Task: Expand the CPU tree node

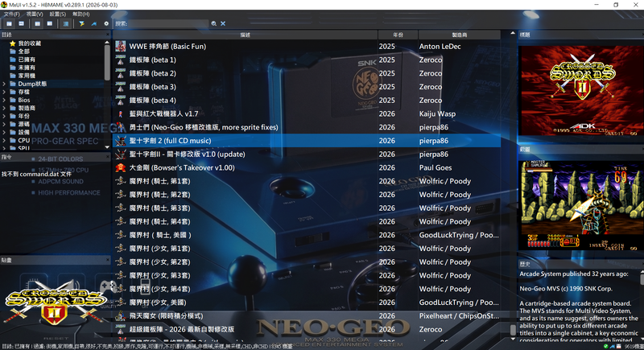Action: pos(4,140)
